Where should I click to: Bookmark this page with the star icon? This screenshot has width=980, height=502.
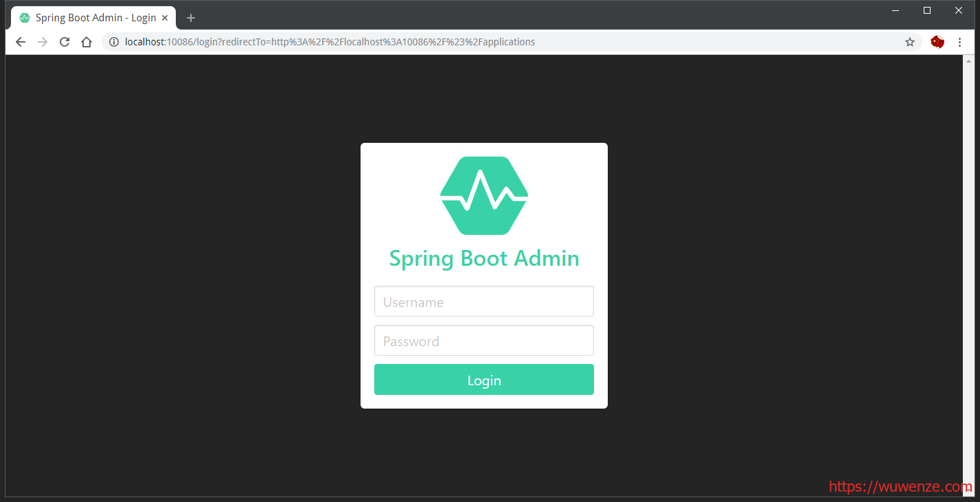(910, 42)
